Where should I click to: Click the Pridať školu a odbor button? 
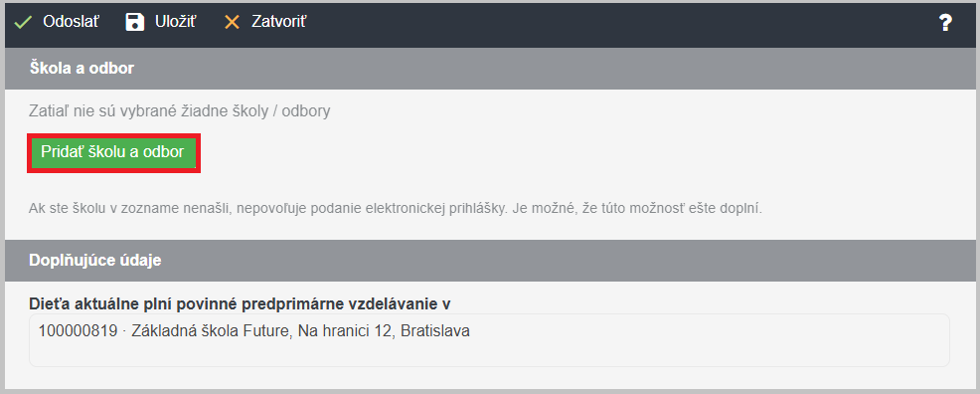(x=113, y=152)
